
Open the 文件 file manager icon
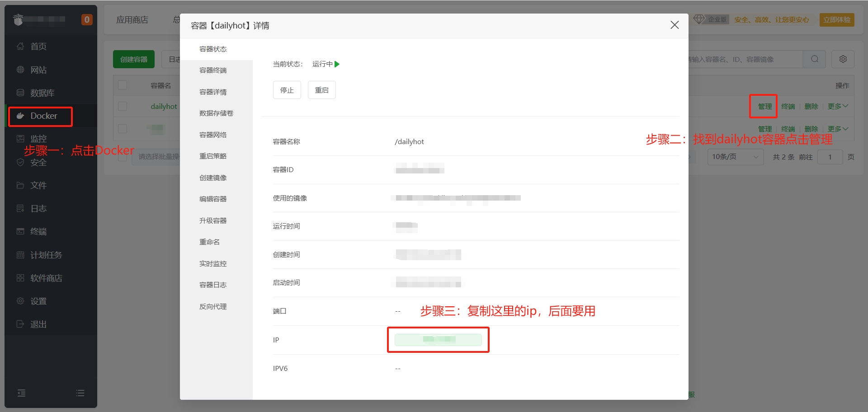click(x=38, y=185)
